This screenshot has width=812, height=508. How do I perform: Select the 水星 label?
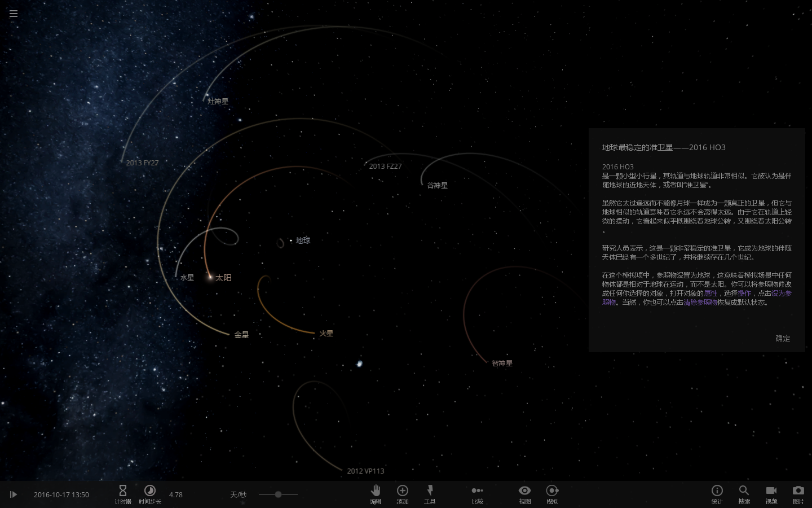coord(187,278)
